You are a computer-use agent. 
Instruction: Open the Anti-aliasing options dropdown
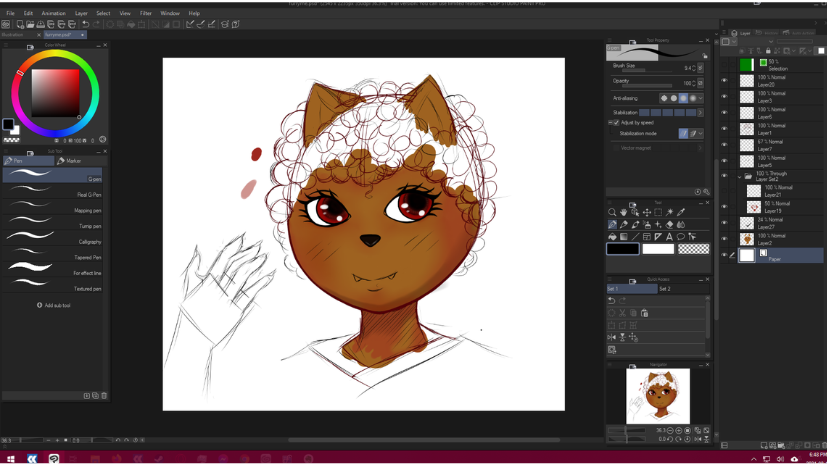(x=700, y=98)
